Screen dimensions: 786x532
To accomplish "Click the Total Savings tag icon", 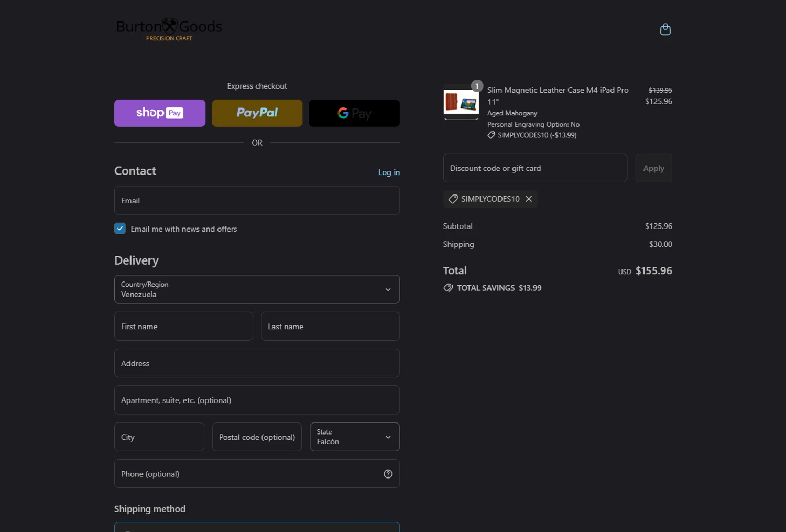I will click(x=448, y=288).
